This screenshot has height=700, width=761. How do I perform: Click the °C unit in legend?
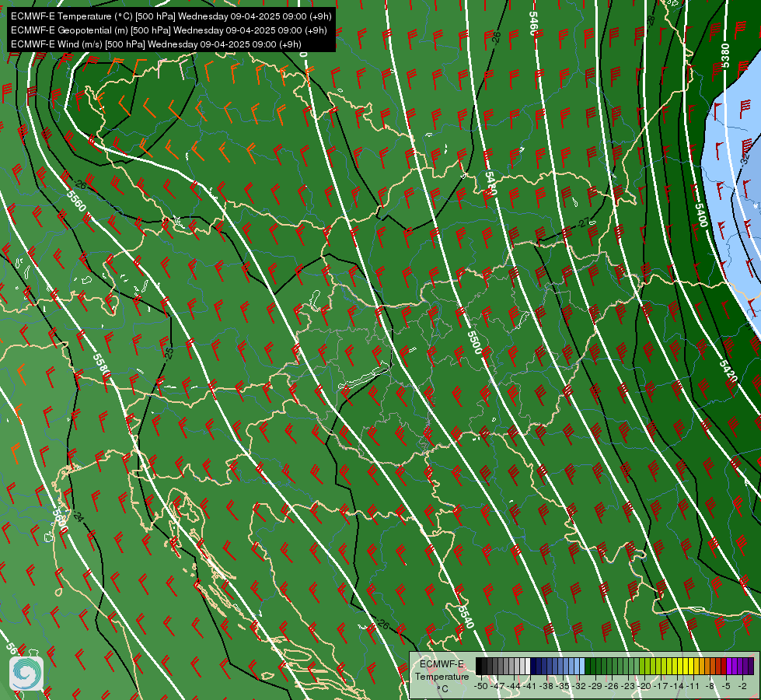[x=442, y=689]
